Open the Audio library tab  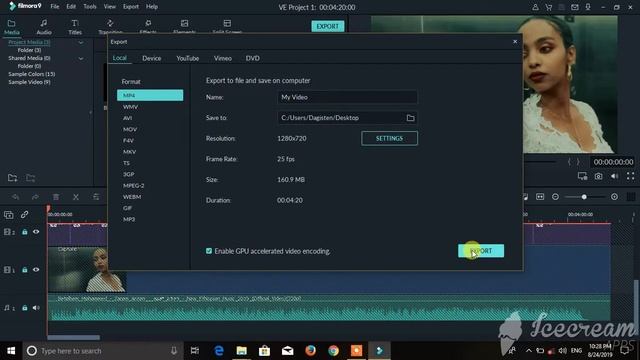44,27
